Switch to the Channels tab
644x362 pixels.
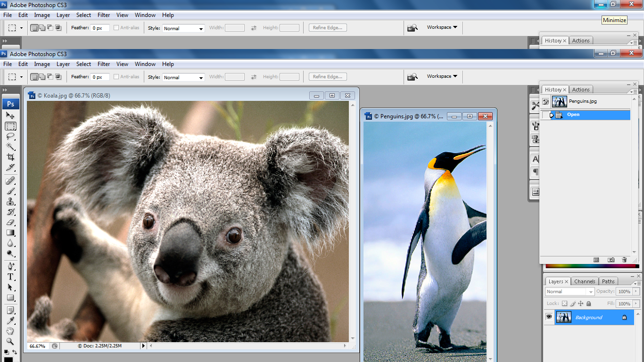click(x=585, y=281)
